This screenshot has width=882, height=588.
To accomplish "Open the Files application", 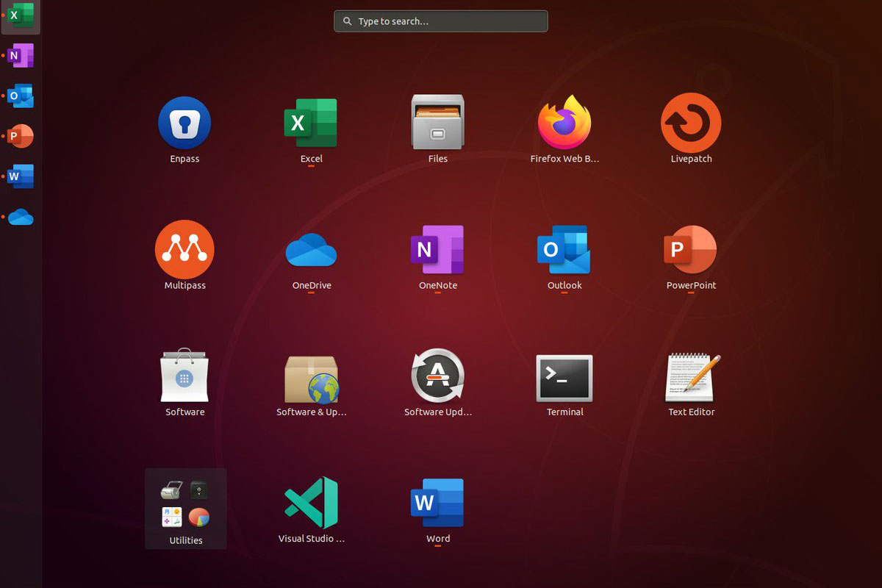I will coord(437,123).
